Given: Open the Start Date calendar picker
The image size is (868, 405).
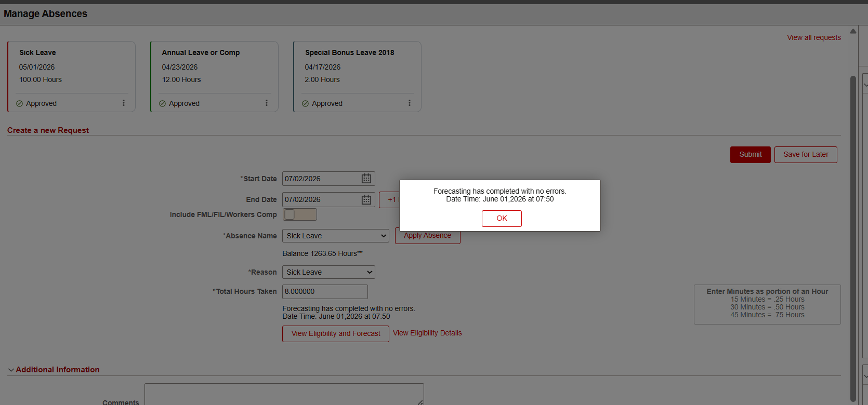Looking at the screenshot, I should 366,179.
